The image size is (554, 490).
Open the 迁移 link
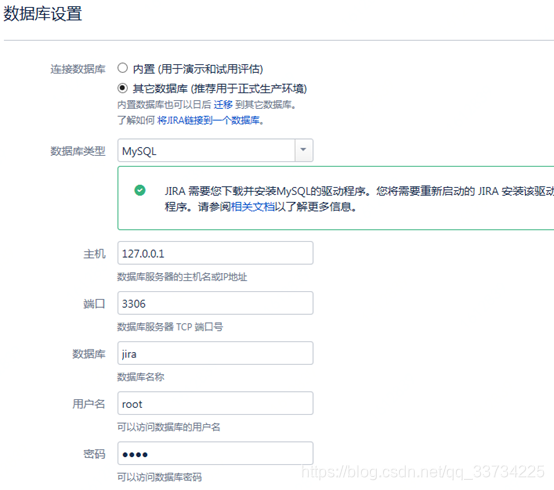pyautogui.click(x=223, y=105)
